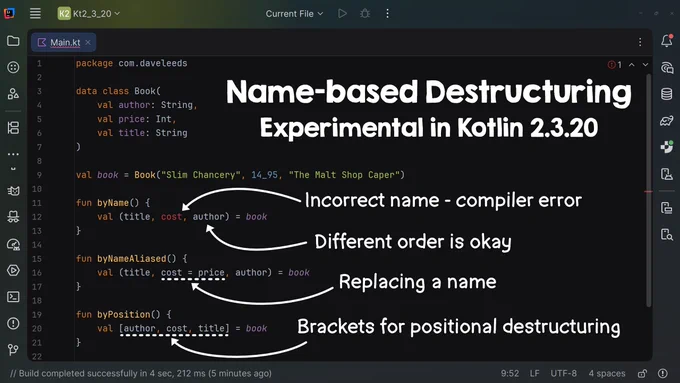Screen dimensions: 680x383
Task: Open Notifications bell icon
Action: point(667,41)
